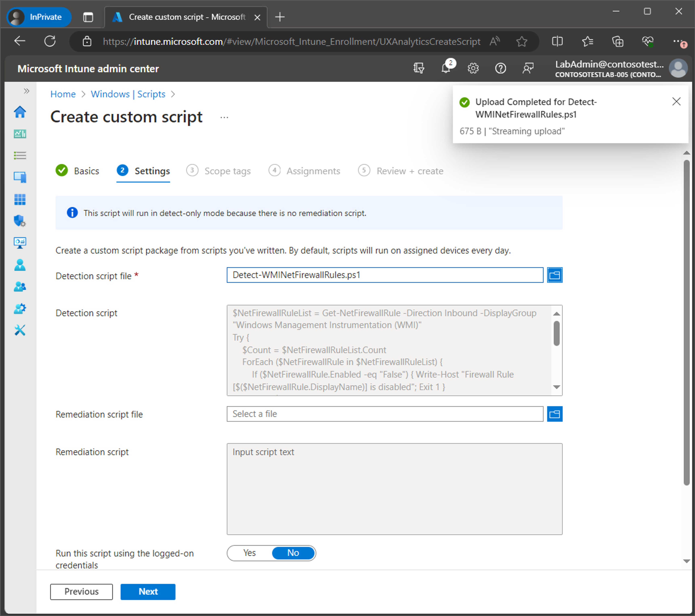Toggle Read aloud in address bar

click(495, 41)
